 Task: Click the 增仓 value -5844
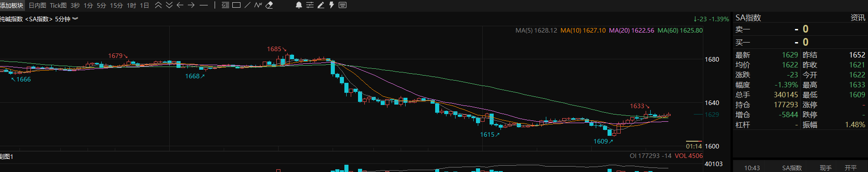pos(788,115)
